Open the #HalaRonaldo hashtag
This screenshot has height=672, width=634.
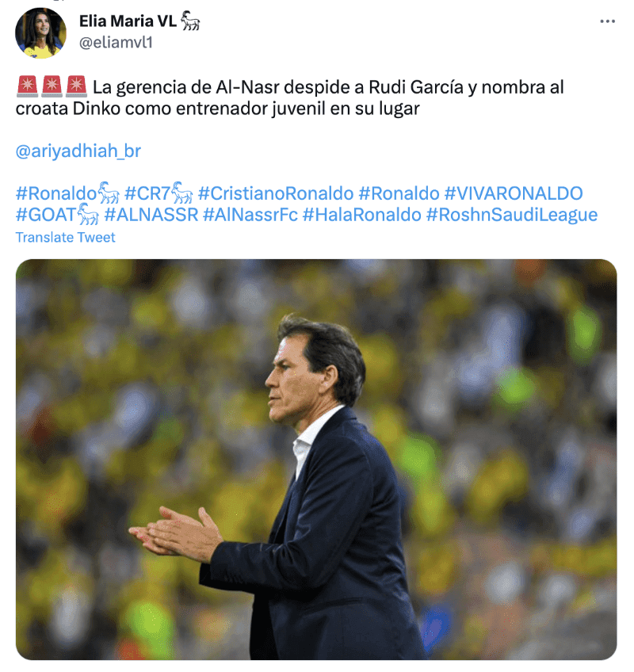[x=362, y=215]
